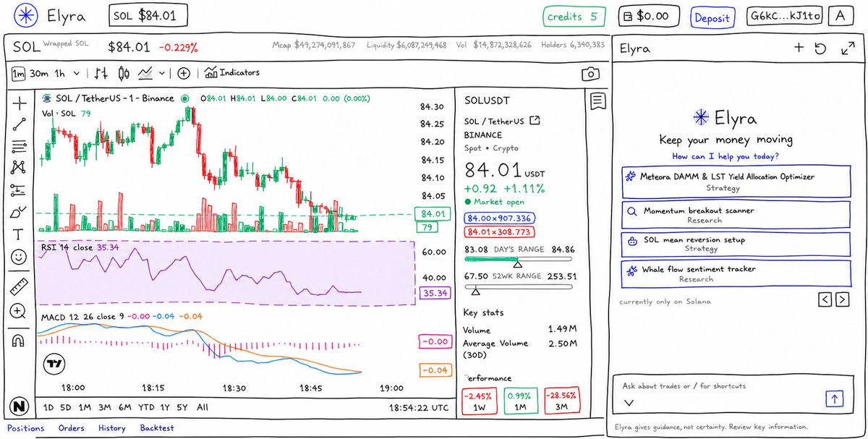Image resolution: width=868 pixels, height=439 pixels.
Task: Switch to bar chart style
Action: pos(102,73)
